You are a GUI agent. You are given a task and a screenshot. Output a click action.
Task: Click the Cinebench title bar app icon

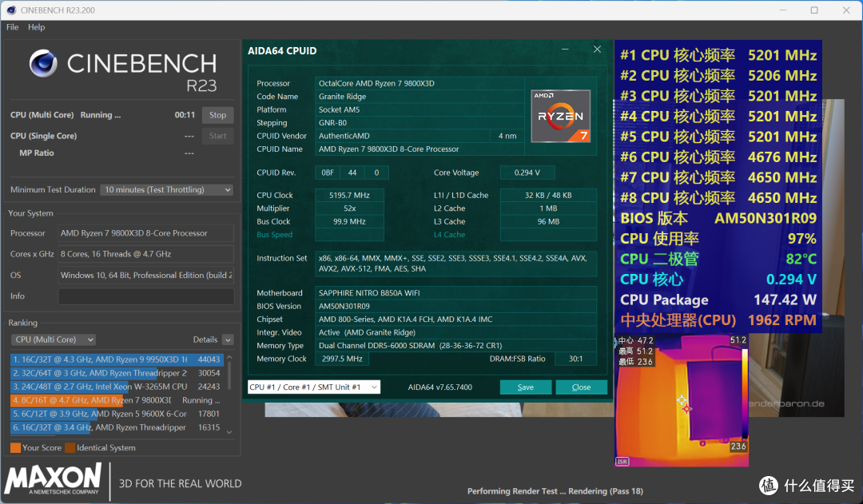pos(11,10)
